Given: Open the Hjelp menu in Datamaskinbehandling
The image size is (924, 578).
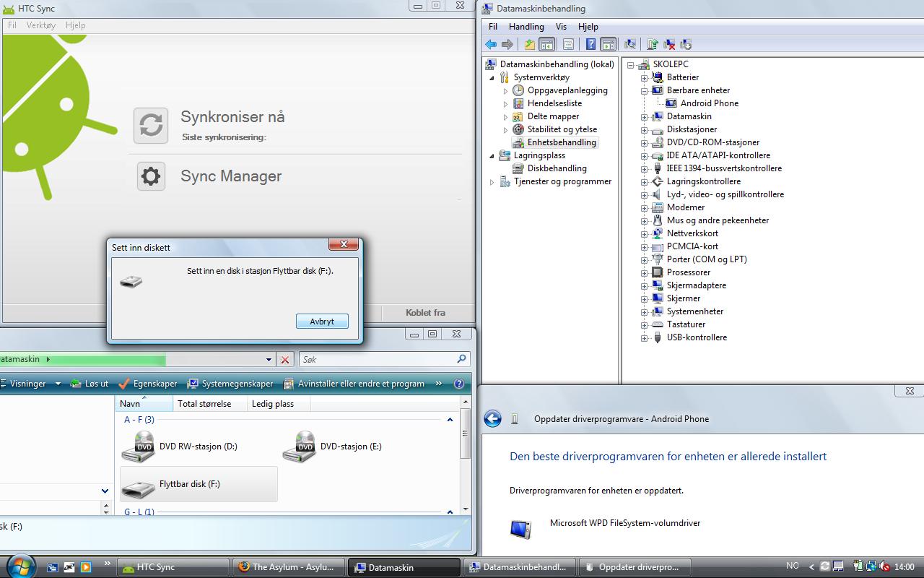Looking at the screenshot, I should click(x=588, y=27).
